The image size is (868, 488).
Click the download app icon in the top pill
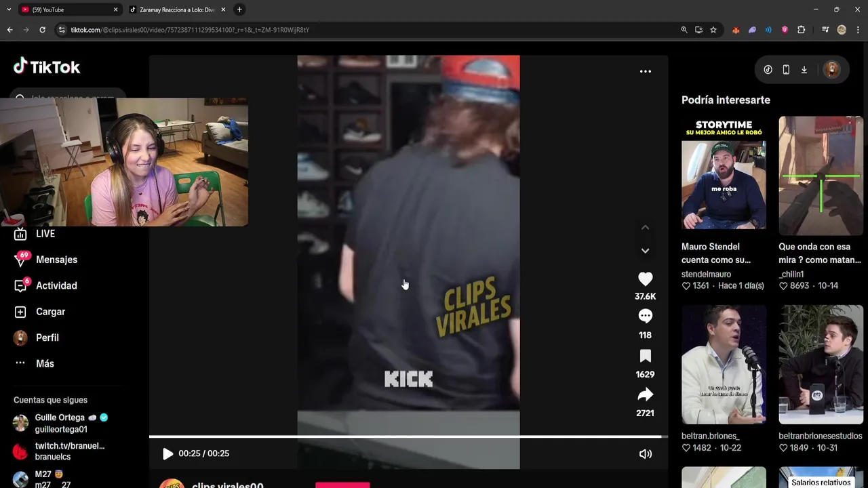pos(804,69)
